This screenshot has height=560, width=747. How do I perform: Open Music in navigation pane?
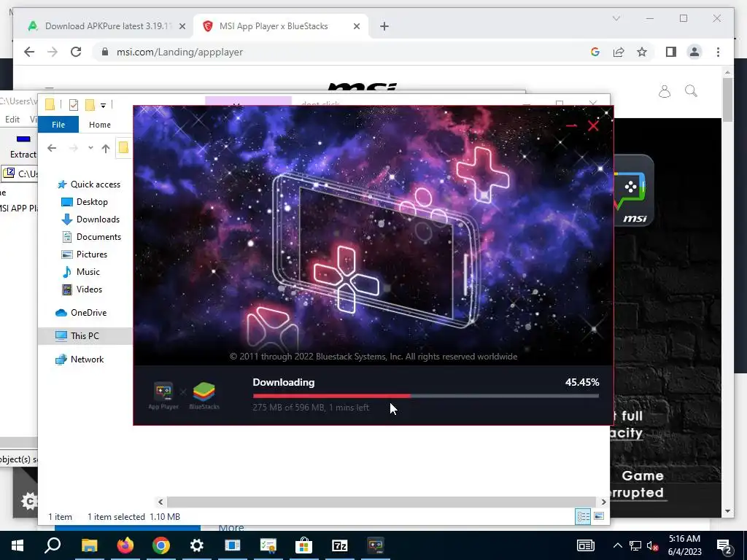pyautogui.click(x=81, y=272)
